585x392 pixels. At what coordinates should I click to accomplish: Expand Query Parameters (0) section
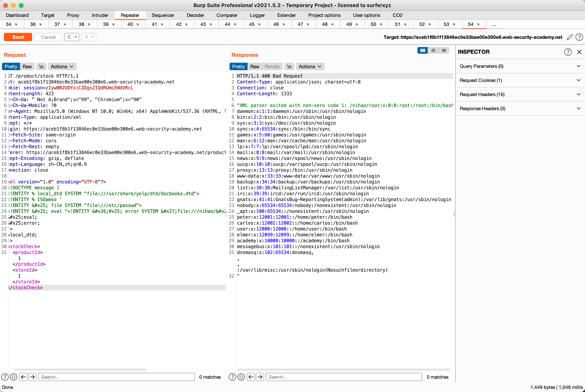[520, 66]
